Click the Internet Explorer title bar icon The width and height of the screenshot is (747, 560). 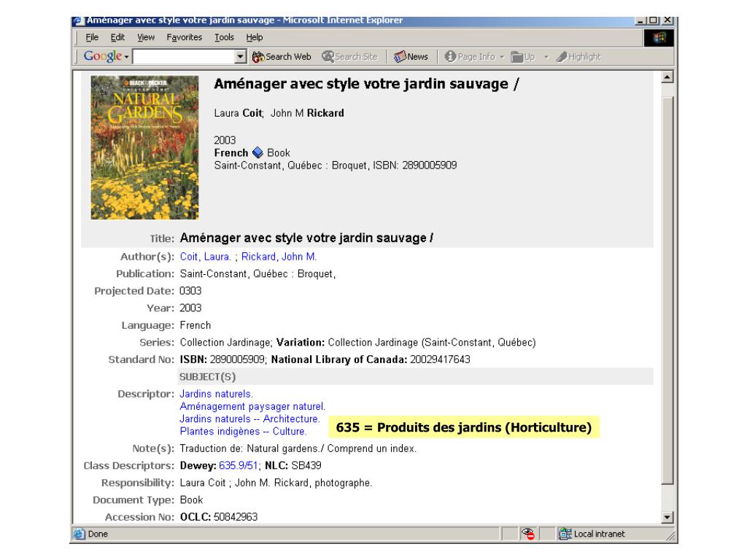(x=78, y=21)
